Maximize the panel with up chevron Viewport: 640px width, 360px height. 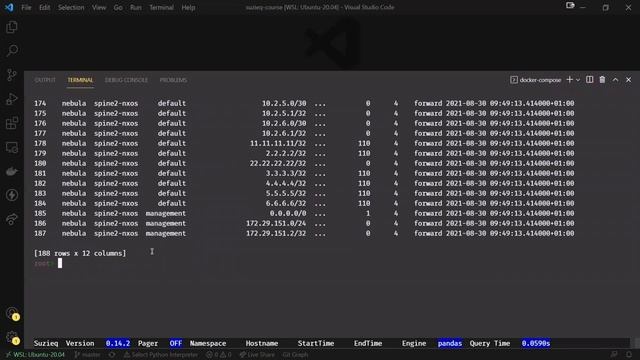[615, 80]
